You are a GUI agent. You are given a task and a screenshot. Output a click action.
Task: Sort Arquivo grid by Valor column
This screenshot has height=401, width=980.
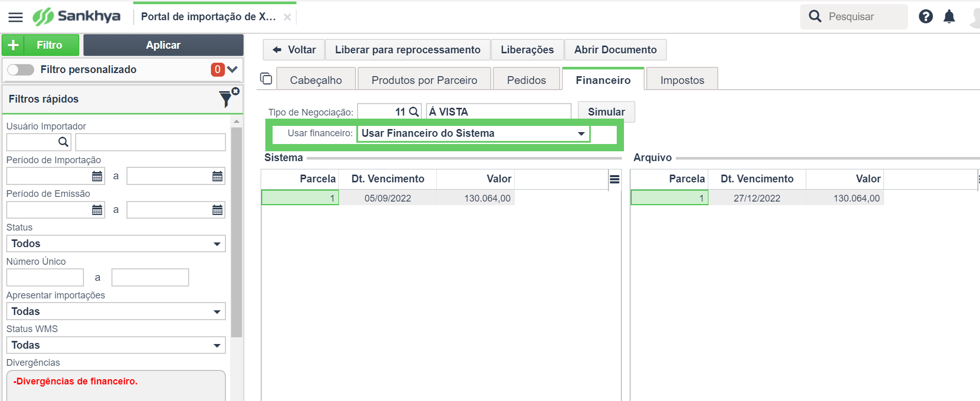coord(845,179)
